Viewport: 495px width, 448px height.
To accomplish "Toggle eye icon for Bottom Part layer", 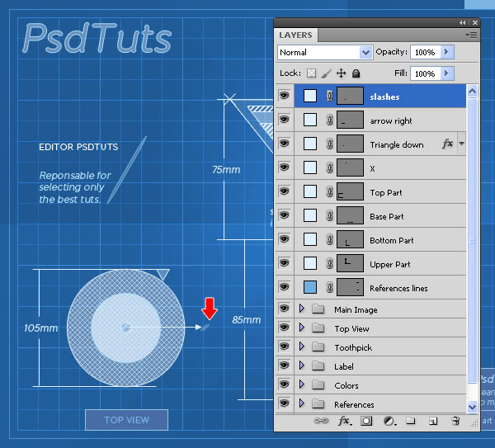I will tap(284, 239).
